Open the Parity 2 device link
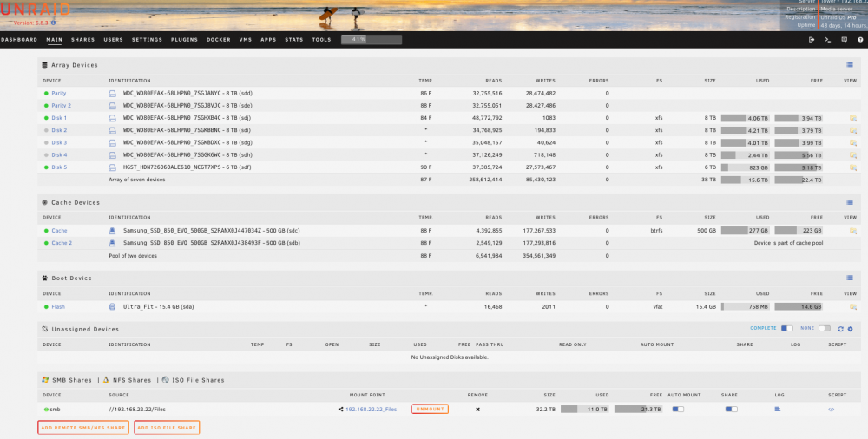This screenshot has width=868, height=439. tap(61, 106)
